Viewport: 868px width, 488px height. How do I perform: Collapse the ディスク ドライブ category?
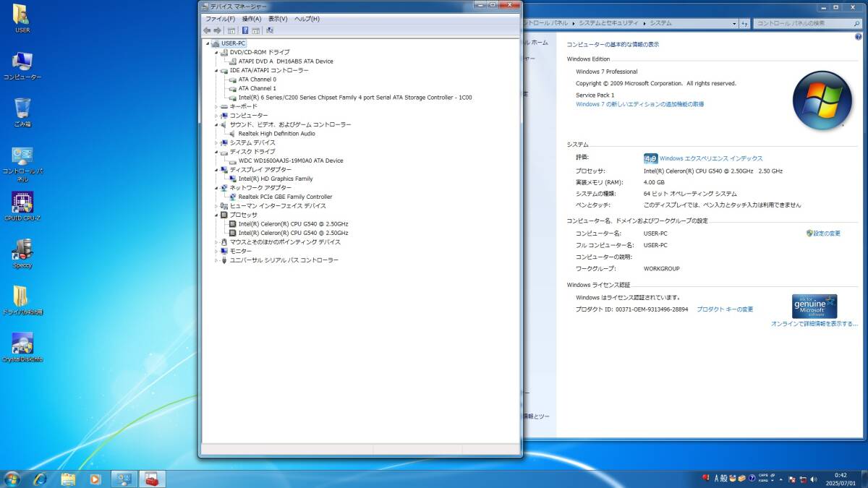pyautogui.click(x=216, y=152)
